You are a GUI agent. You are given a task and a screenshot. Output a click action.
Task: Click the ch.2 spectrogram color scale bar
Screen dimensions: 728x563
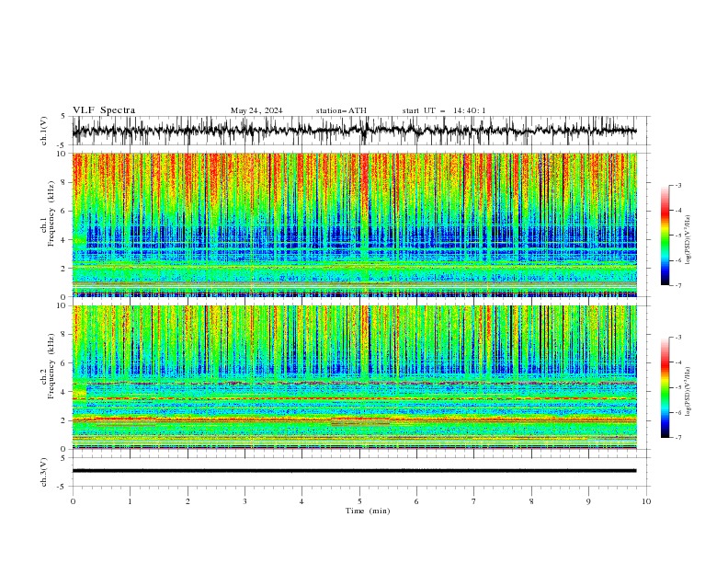[665, 387]
